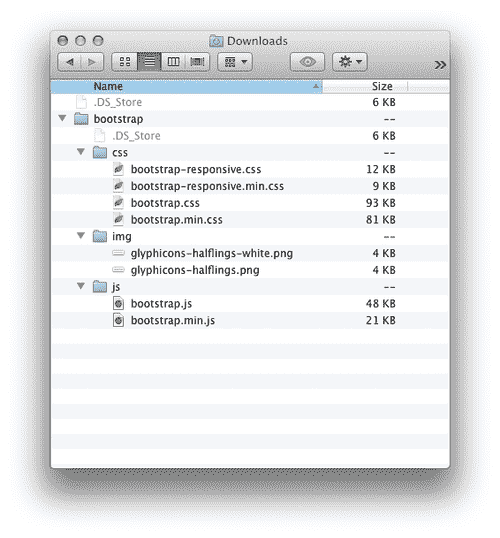500x538 pixels.
Task: Collapse the js folder triangle
Action: click(81, 286)
